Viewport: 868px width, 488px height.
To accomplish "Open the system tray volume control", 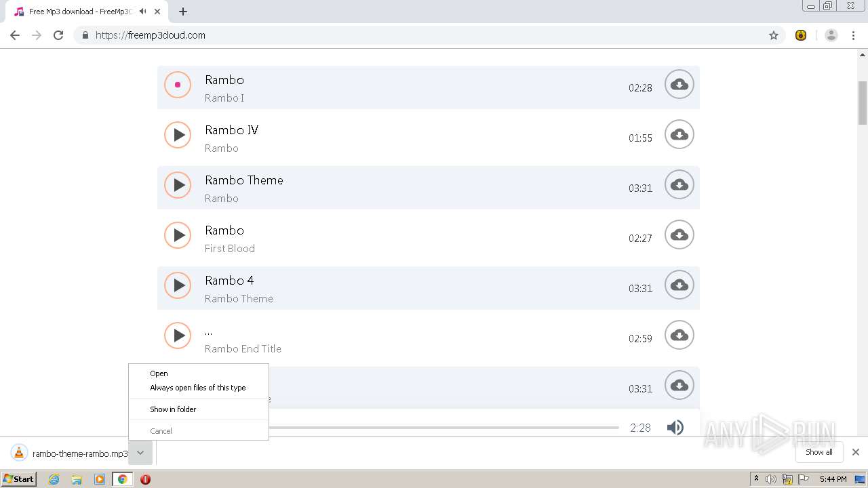I will 771,479.
